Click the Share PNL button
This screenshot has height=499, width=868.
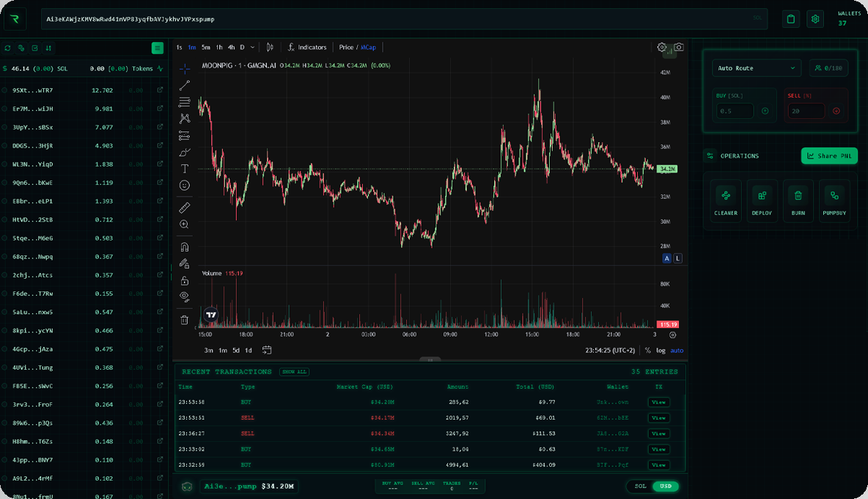pyautogui.click(x=829, y=156)
